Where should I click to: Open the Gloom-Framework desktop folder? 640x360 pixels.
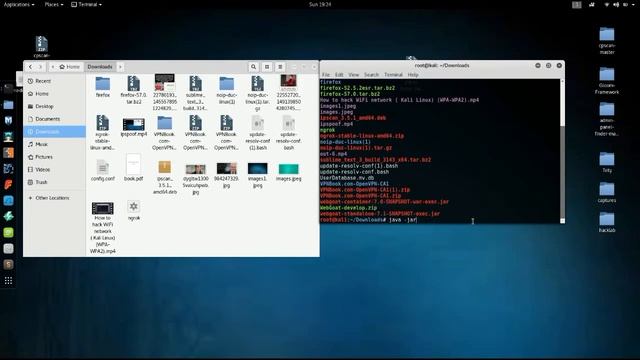click(x=607, y=81)
